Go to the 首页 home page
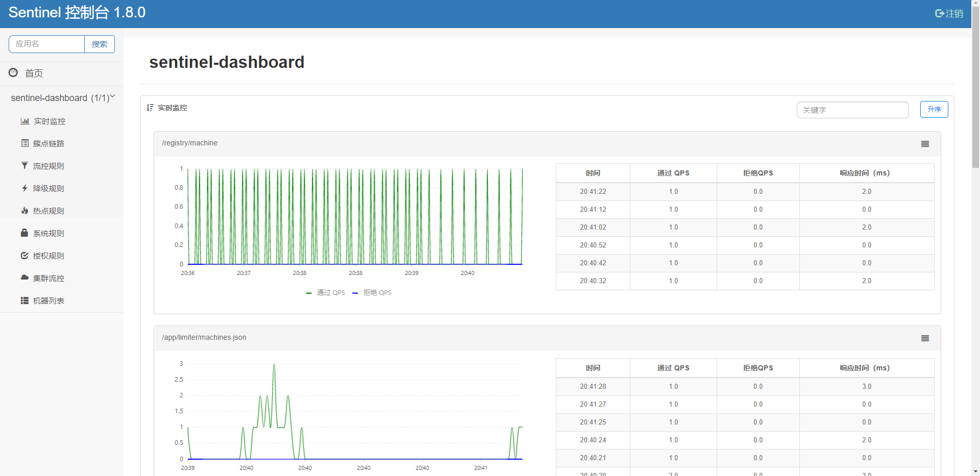The image size is (980, 476). click(x=34, y=73)
